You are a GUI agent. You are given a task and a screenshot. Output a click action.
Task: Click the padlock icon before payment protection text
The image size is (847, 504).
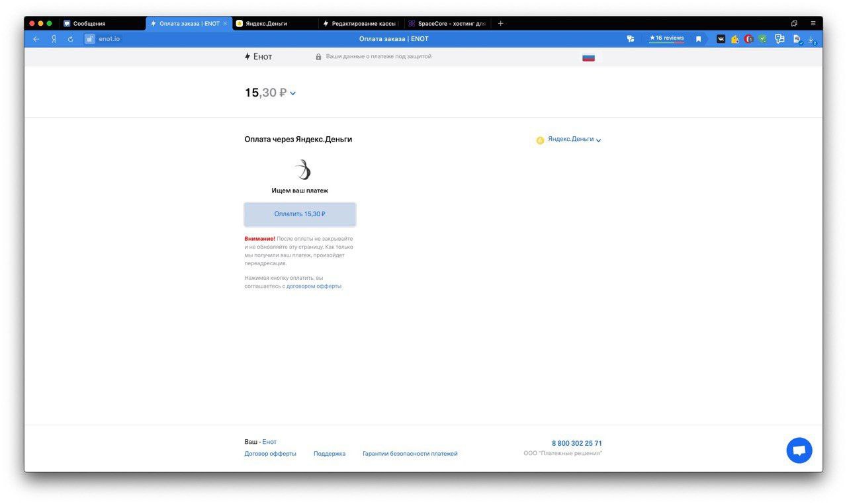tap(318, 57)
